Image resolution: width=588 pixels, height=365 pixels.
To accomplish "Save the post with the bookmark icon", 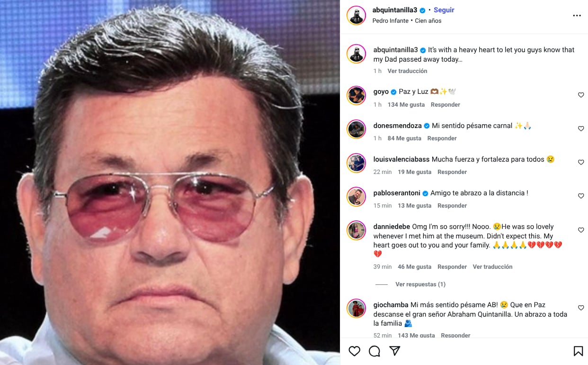I will click(x=578, y=351).
